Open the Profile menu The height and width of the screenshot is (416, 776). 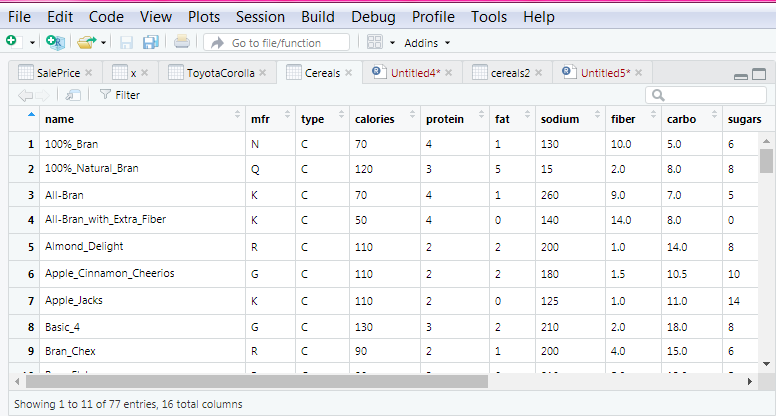tap(433, 17)
